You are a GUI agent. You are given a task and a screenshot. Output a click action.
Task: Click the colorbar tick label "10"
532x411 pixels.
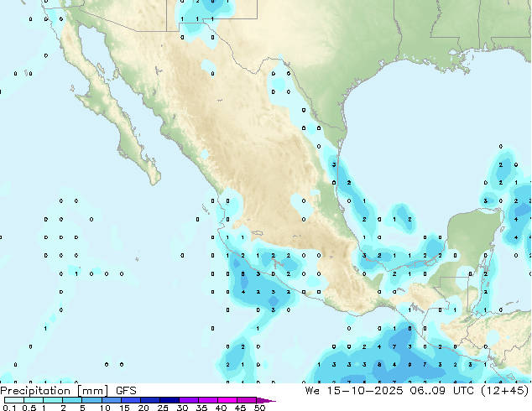click(105, 408)
